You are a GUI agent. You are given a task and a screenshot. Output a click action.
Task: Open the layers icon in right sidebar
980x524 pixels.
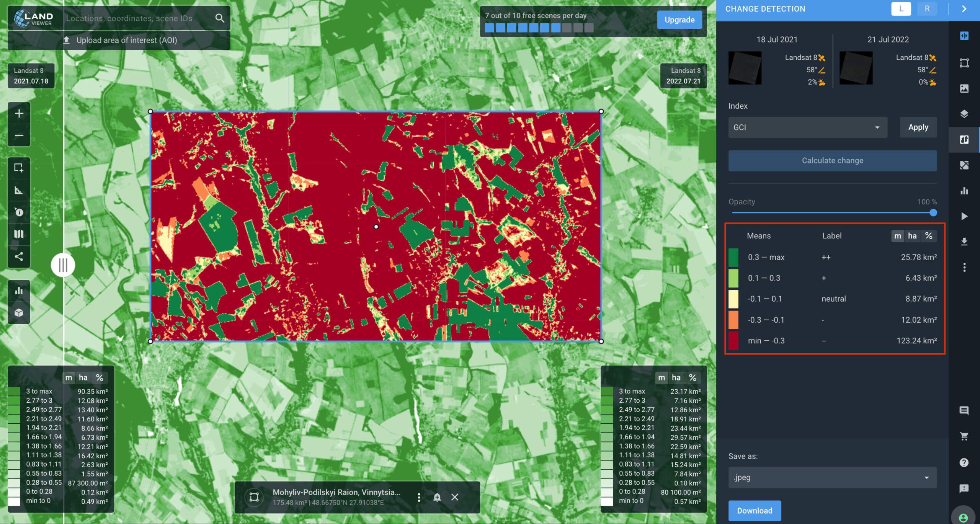[x=964, y=114]
